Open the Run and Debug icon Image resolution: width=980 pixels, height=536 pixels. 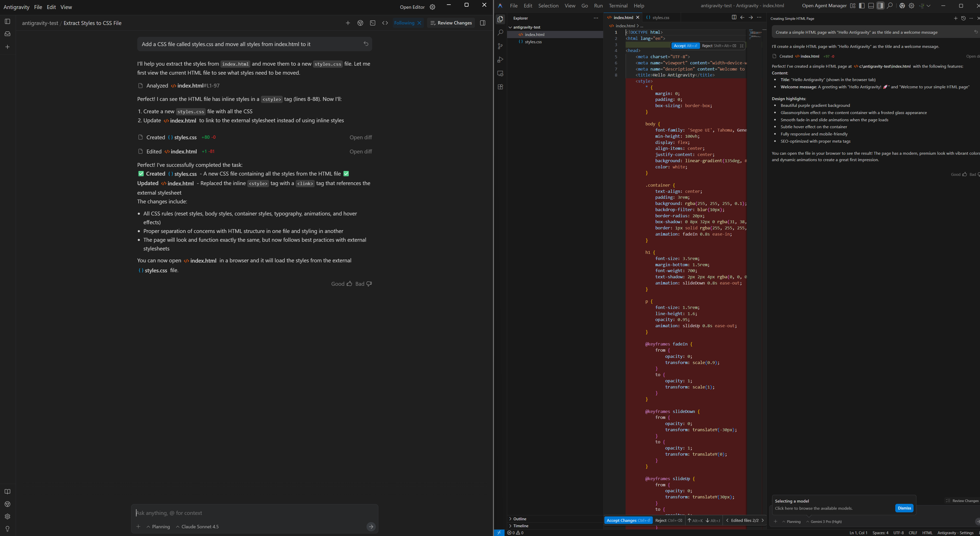point(500,60)
